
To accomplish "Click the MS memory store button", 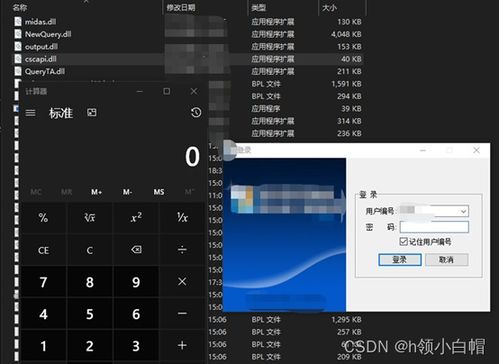I will tap(159, 192).
